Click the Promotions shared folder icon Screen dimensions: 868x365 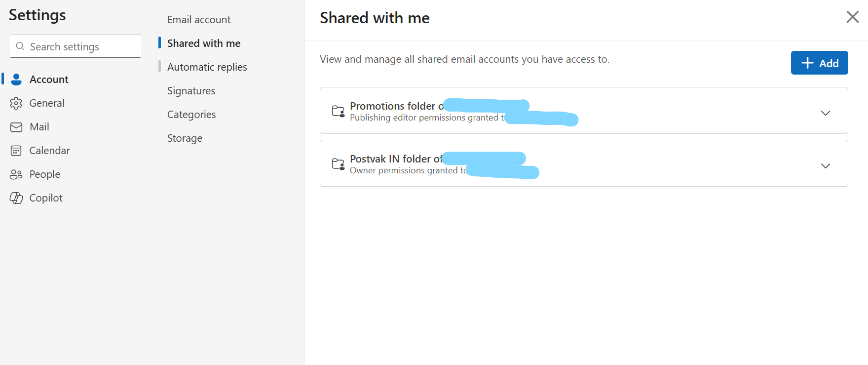(x=338, y=111)
